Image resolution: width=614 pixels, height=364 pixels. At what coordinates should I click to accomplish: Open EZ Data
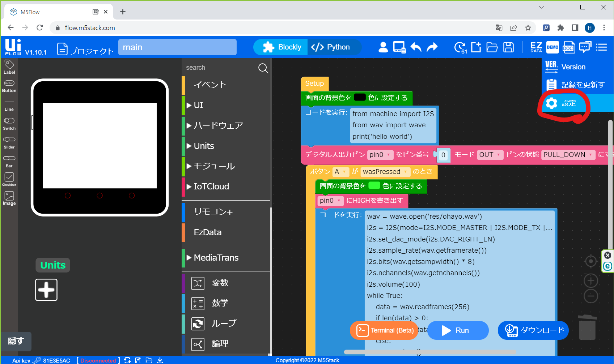[x=536, y=47]
